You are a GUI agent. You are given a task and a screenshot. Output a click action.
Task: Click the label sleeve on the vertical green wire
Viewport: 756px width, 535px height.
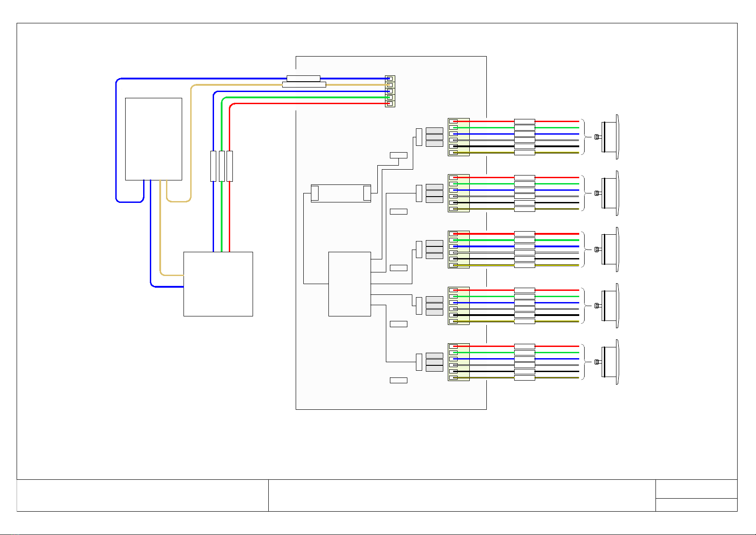pyautogui.click(x=222, y=166)
